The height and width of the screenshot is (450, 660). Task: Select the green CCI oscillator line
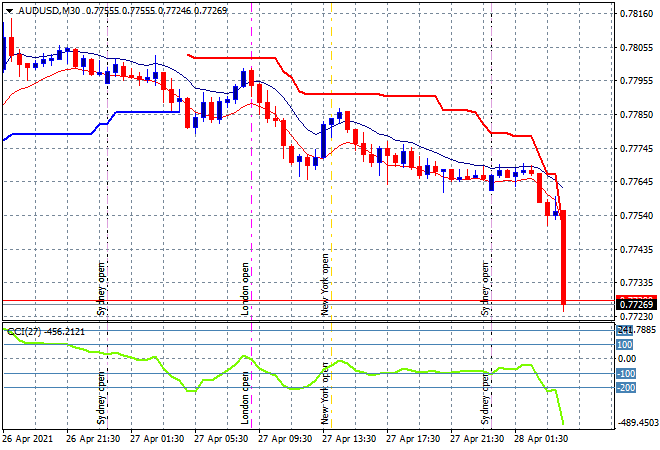pos(300,386)
